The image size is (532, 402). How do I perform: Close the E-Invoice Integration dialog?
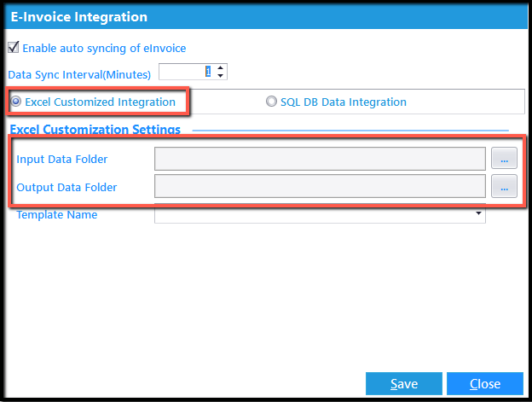(485, 384)
